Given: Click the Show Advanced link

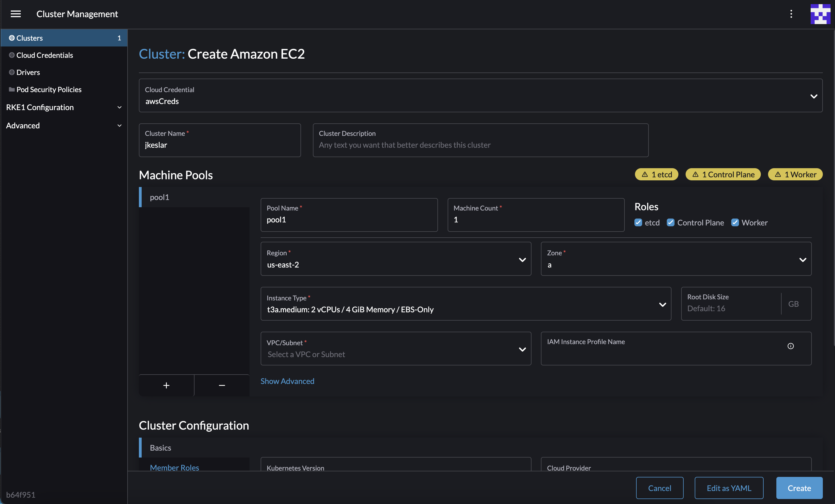Looking at the screenshot, I should 287,381.
